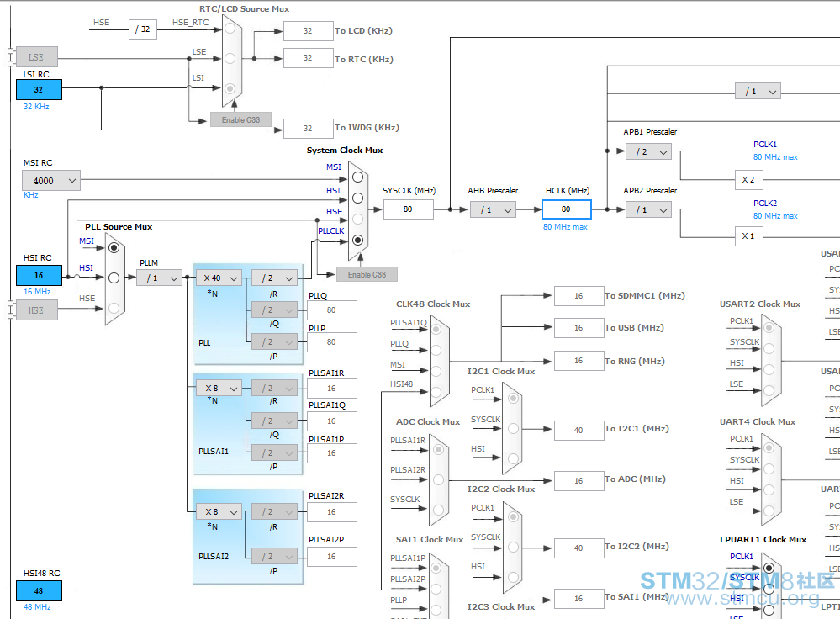The height and width of the screenshot is (619, 840).
Task: Open the APB1 Prescaler /2 dropdown
Action: [x=648, y=152]
